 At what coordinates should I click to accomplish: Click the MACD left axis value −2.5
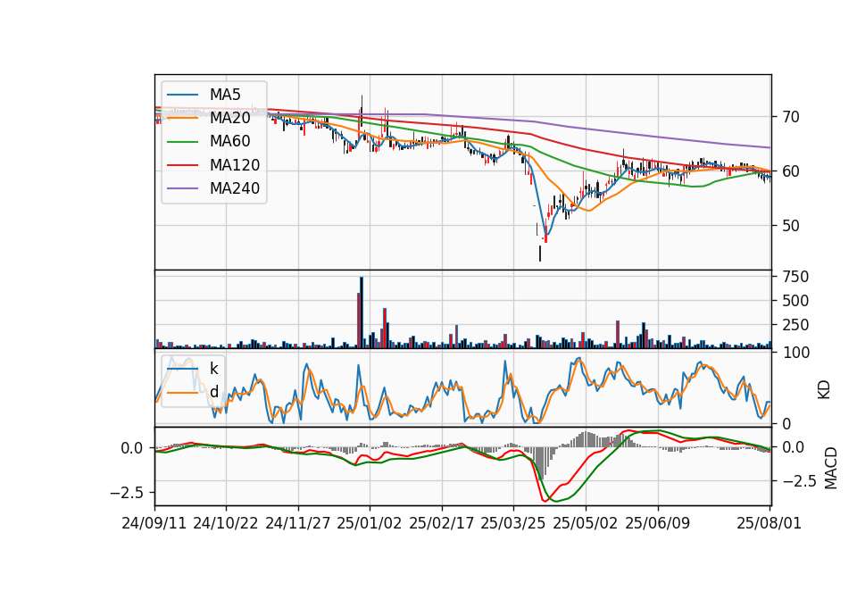click(x=126, y=493)
